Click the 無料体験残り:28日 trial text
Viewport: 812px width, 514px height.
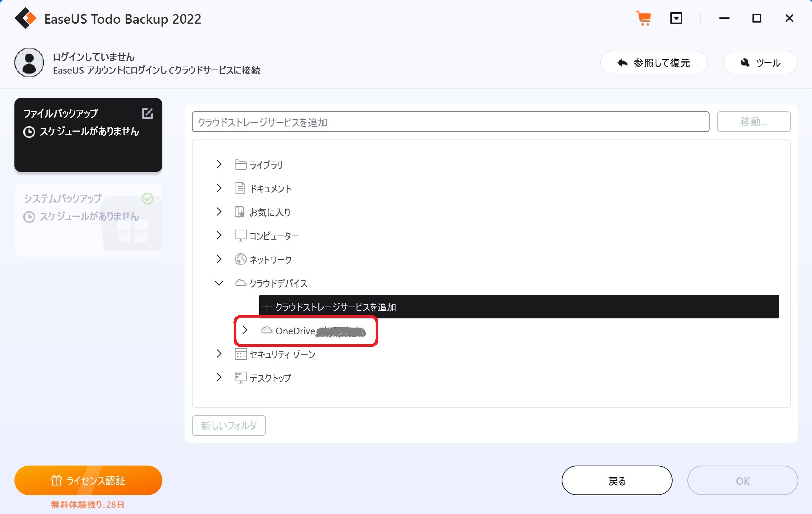point(88,504)
